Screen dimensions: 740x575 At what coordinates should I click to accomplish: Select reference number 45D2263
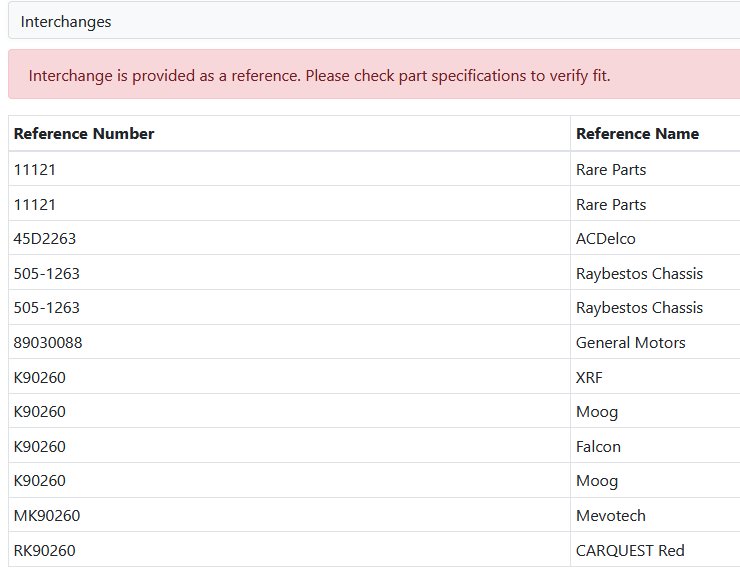(x=45, y=238)
